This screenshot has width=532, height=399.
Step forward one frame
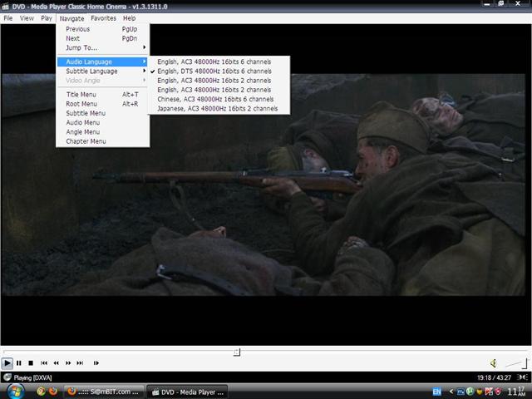pyautogui.click(x=96, y=363)
